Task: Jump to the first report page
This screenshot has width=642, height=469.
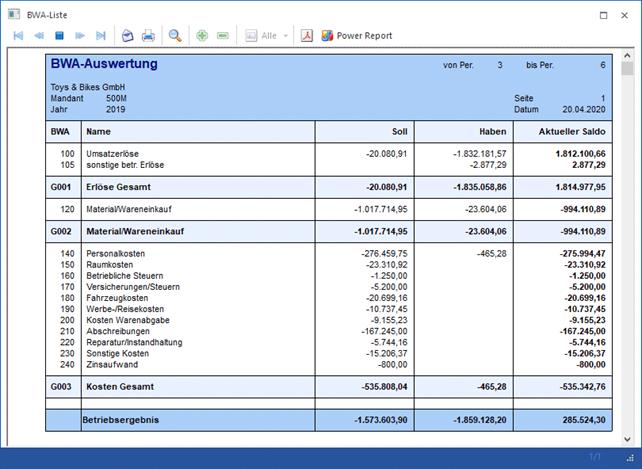Action: (x=18, y=36)
